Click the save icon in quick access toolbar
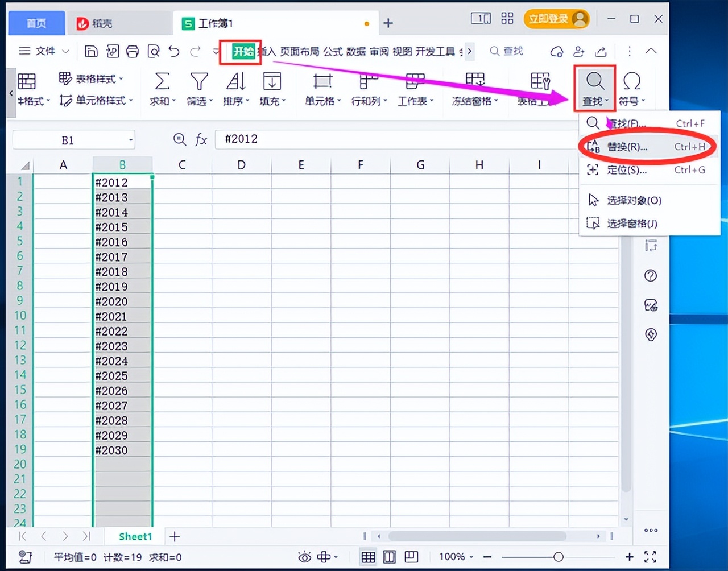 point(90,51)
